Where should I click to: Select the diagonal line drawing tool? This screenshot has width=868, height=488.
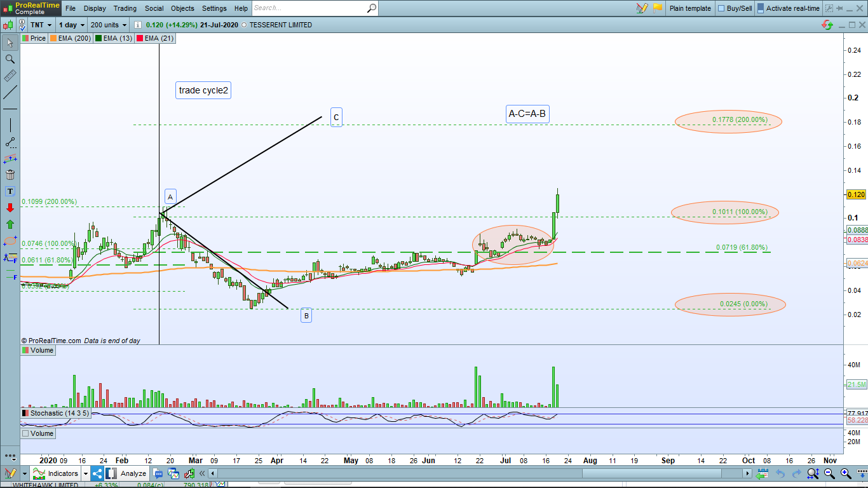tap(10, 93)
